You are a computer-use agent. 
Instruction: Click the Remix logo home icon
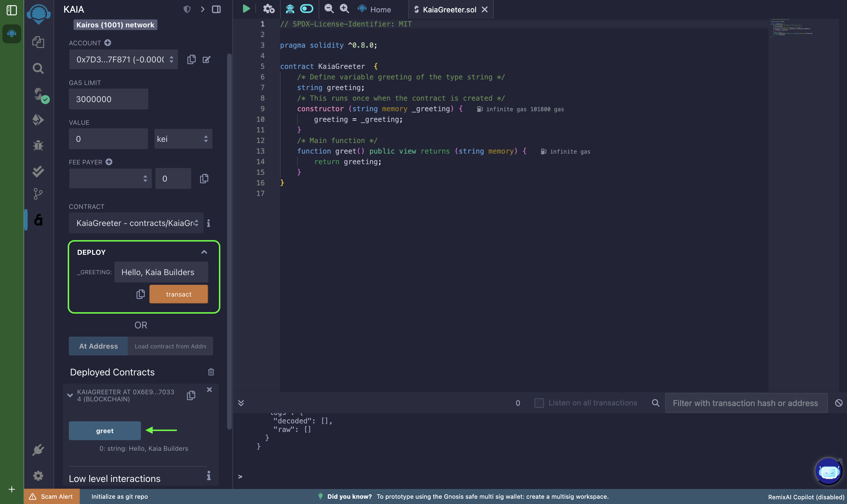pyautogui.click(x=38, y=14)
